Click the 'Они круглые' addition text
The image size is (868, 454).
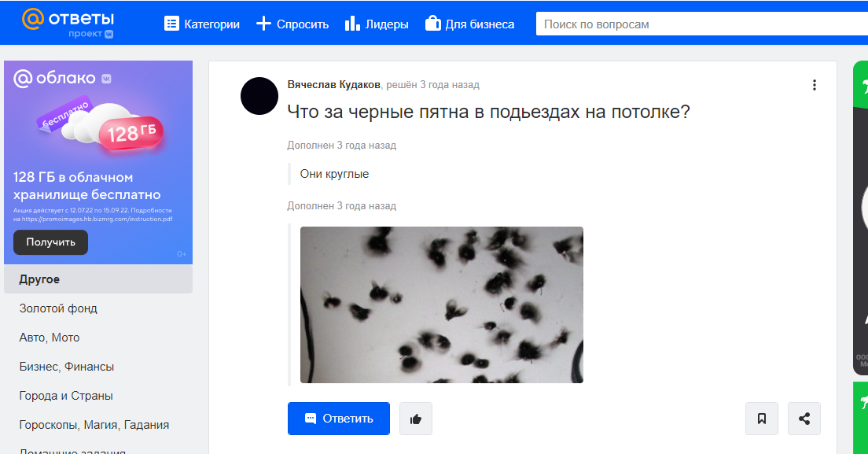334,174
